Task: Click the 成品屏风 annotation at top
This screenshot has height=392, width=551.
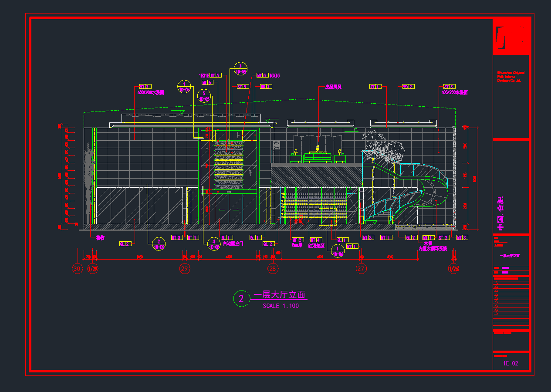Action: tap(333, 87)
